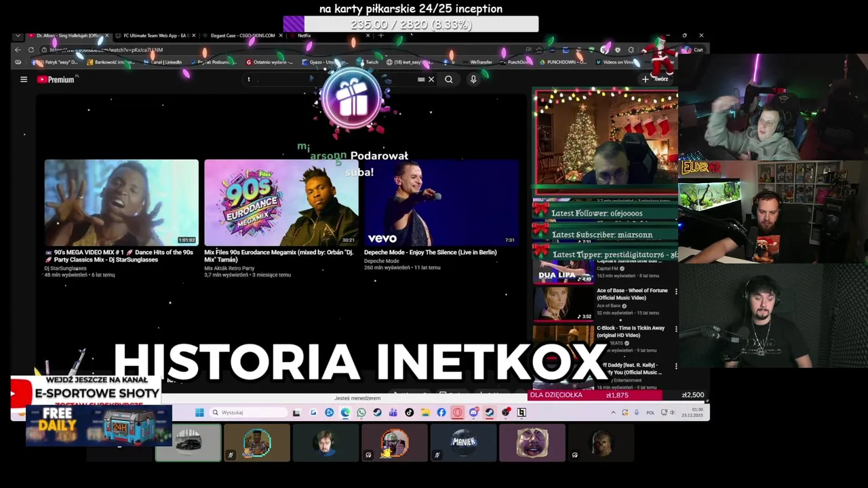Open the WeTransfer bookmark

pyautogui.click(x=477, y=62)
